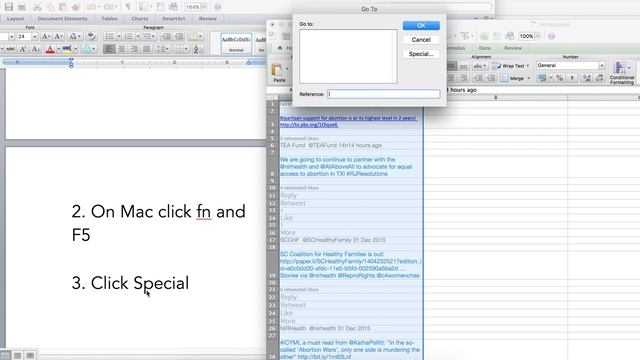Click row 17 header in Excel

click(272, 240)
